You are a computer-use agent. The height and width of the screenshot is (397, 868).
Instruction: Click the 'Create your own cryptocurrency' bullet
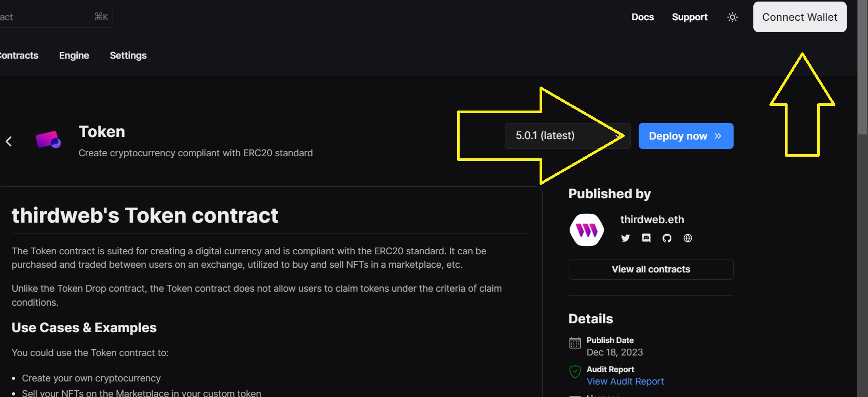[x=91, y=378]
